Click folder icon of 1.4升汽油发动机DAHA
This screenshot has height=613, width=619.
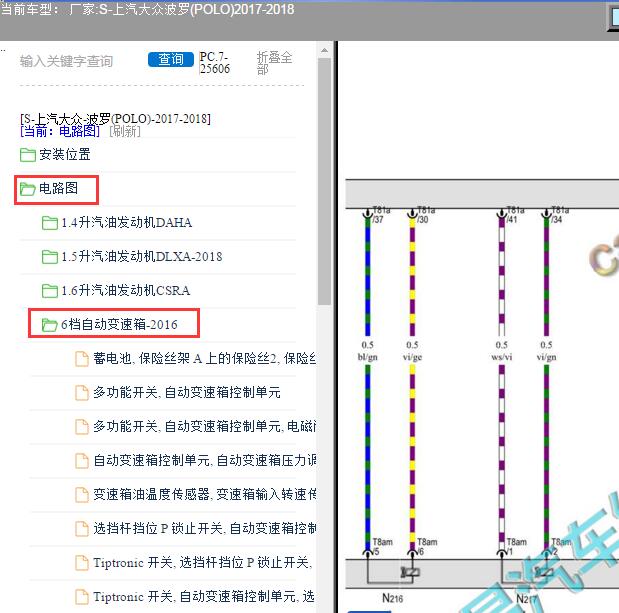[x=50, y=223]
